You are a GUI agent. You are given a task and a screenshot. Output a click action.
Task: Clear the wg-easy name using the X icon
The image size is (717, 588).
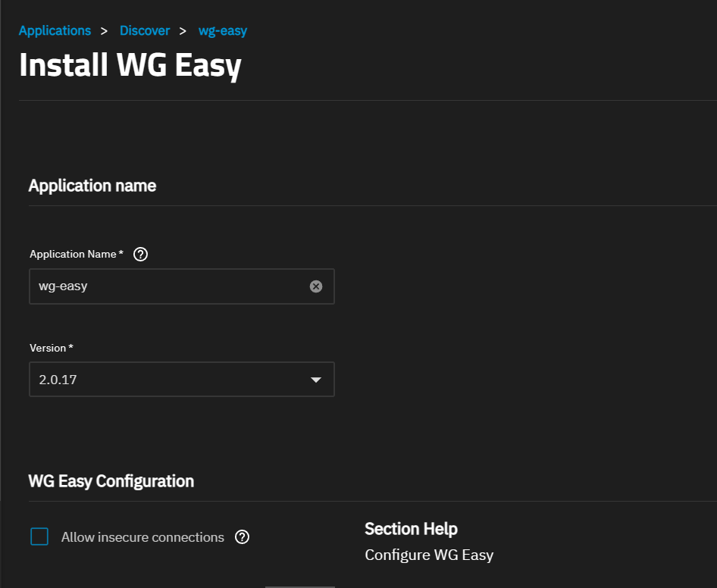click(x=316, y=286)
